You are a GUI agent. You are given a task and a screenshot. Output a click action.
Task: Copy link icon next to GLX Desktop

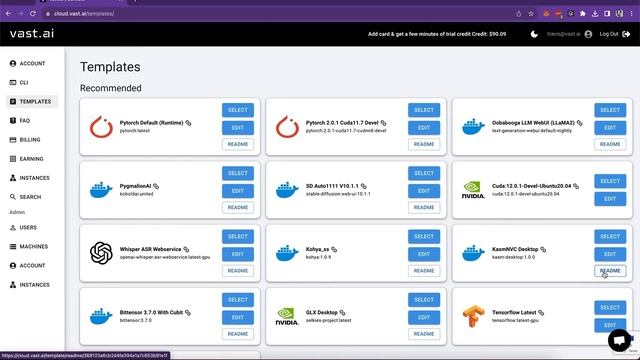[x=342, y=313]
